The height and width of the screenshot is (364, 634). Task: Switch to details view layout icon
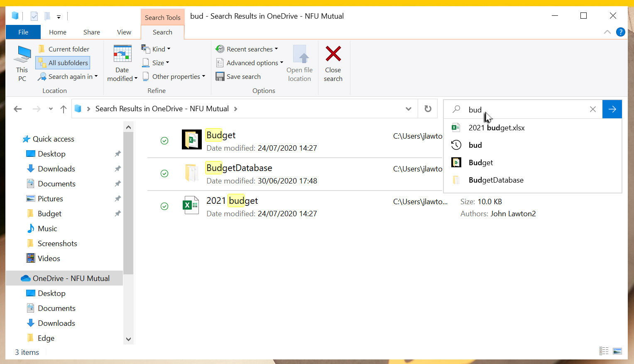tap(604, 351)
